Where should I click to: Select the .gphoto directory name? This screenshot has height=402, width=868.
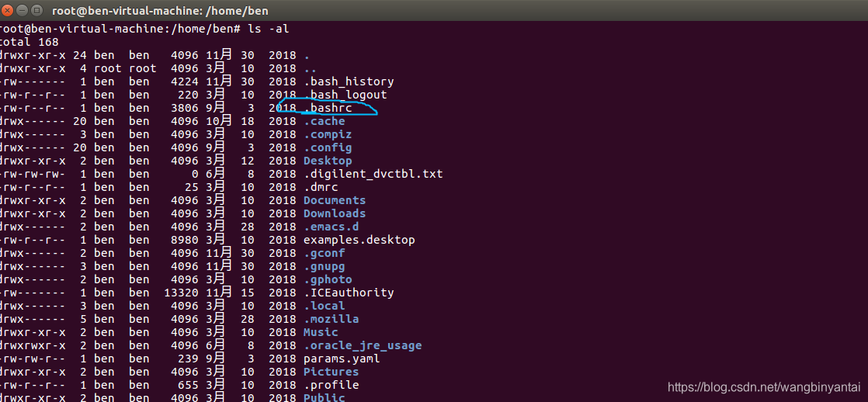[x=328, y=280]
